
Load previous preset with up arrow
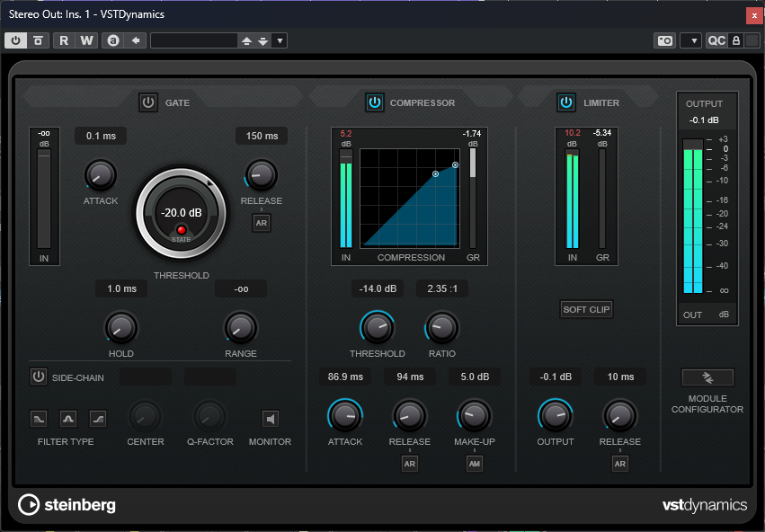247,41
